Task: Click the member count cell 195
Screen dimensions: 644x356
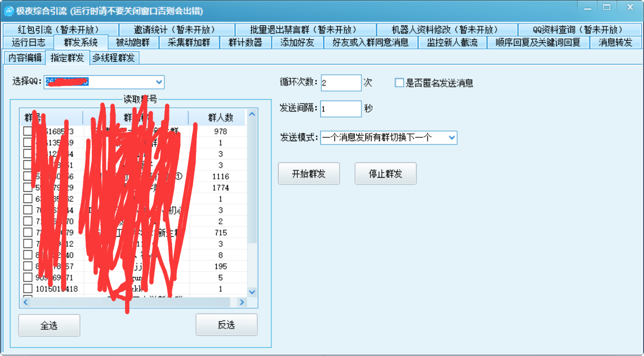Action: click(x=221, y=266)
